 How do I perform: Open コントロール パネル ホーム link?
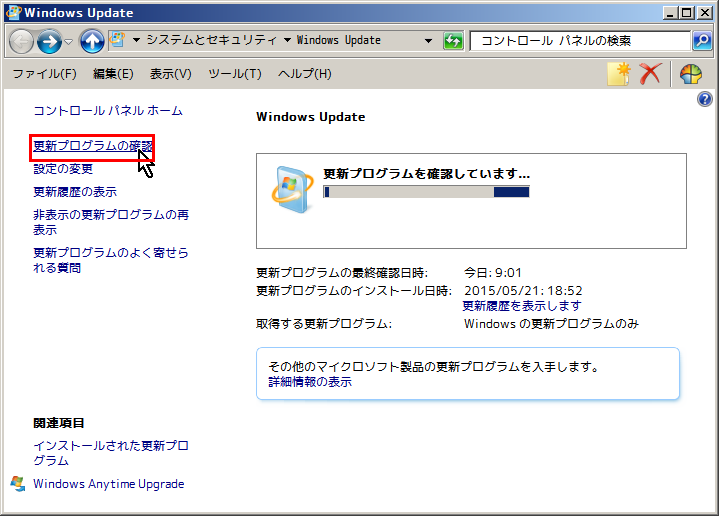(x=108, y=111)
